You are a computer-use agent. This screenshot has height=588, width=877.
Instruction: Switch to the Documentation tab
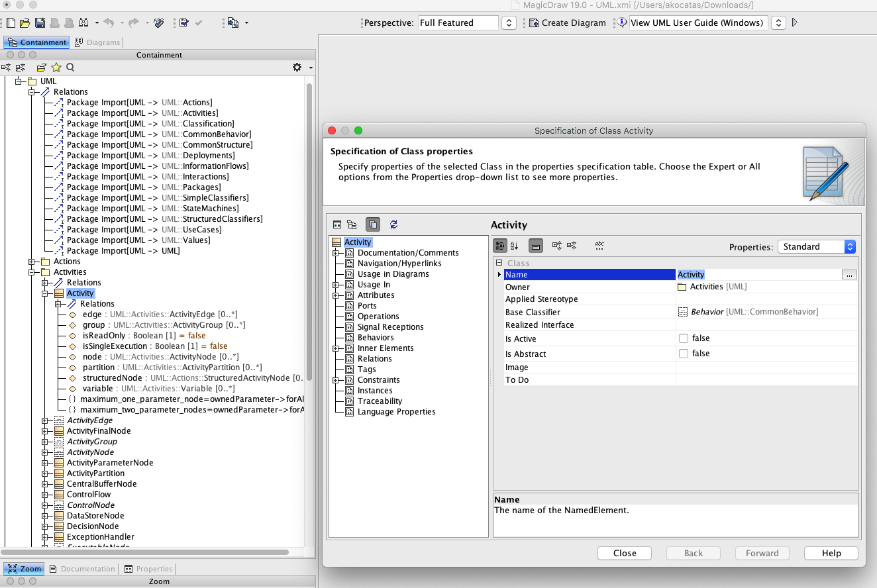coord(82,569)
